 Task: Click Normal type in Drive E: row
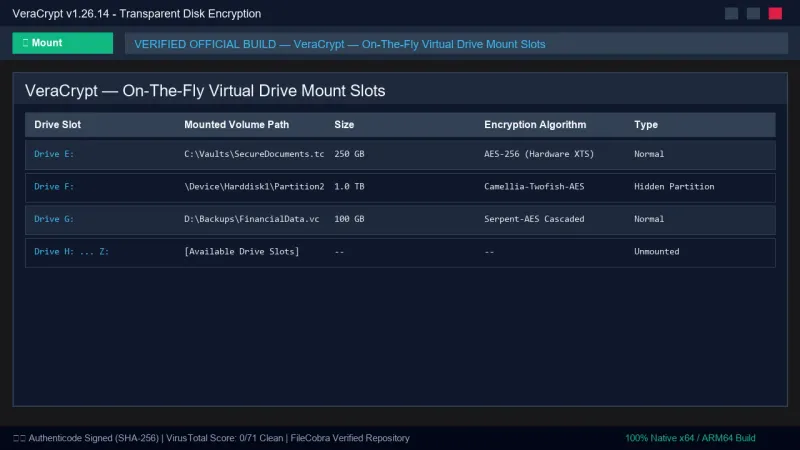649,154
